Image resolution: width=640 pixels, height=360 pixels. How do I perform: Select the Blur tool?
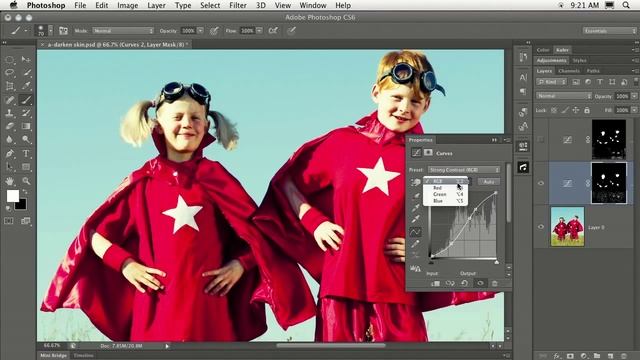10,140
